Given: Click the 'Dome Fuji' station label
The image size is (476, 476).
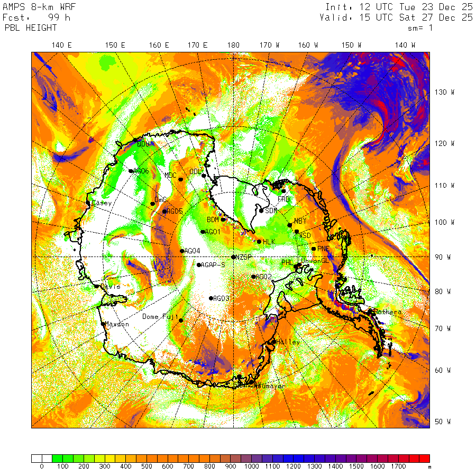Looking at the screenshot, I should tap(160, 317).
